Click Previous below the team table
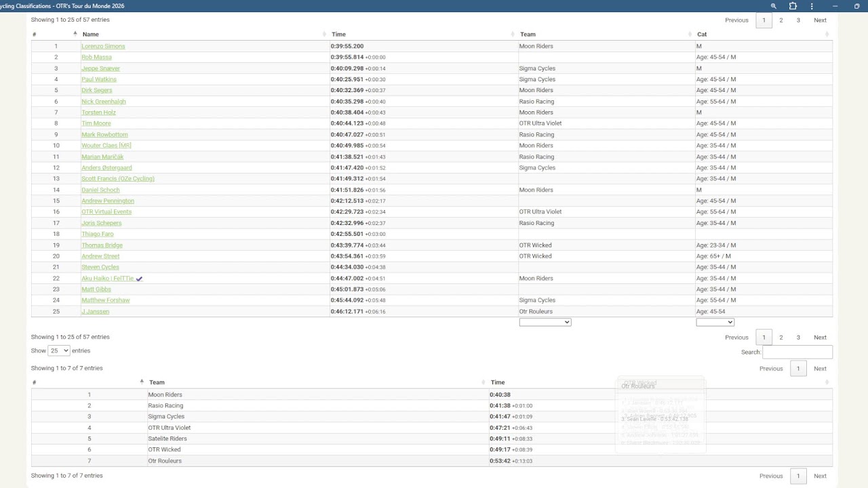The width and height of the screenshot is (868, 488). [771, 476]
